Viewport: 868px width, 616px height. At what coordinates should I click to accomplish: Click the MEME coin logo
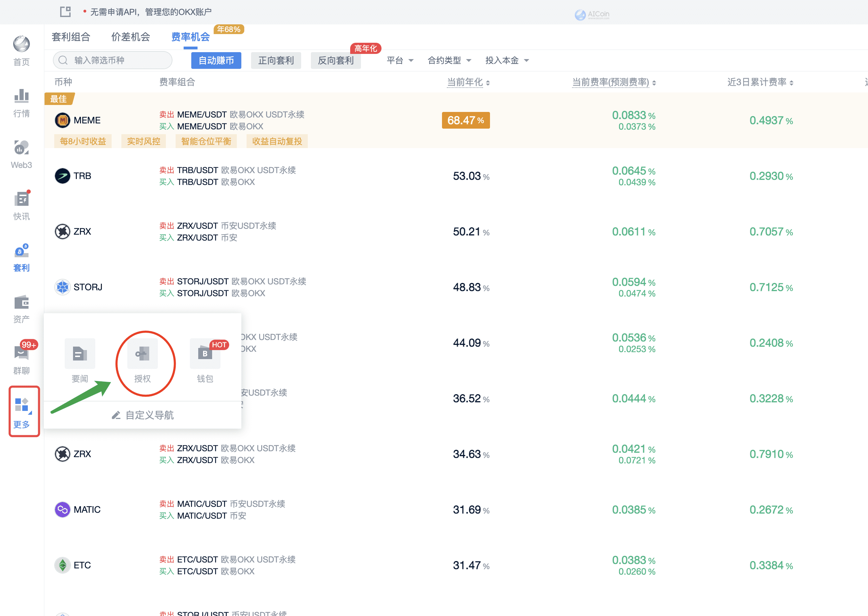(63, 120)
